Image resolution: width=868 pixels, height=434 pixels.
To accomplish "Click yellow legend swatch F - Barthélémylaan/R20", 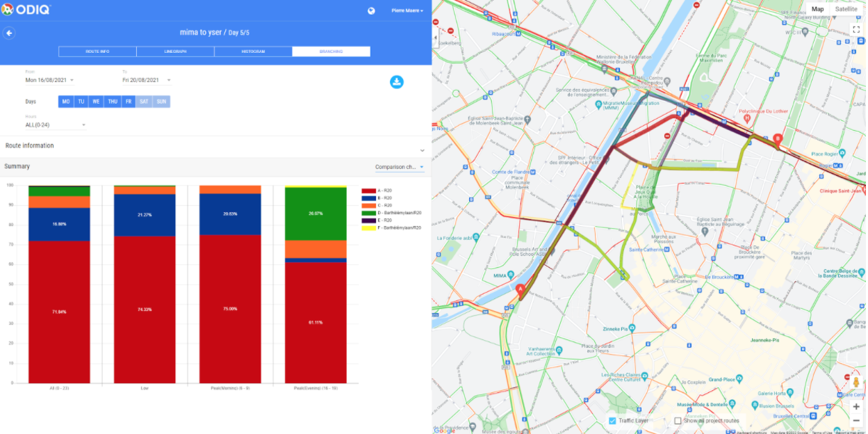I will point(368,227).
